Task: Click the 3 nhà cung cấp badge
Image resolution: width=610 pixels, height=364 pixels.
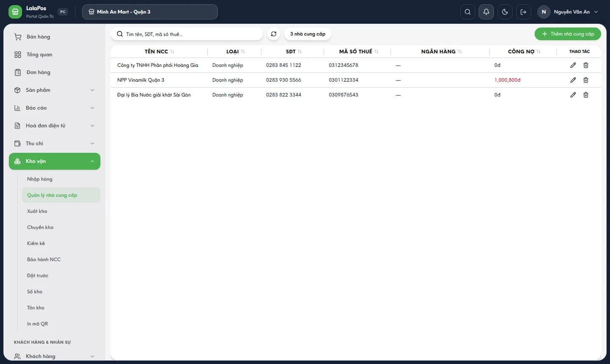Action: [x=308, y=34]
